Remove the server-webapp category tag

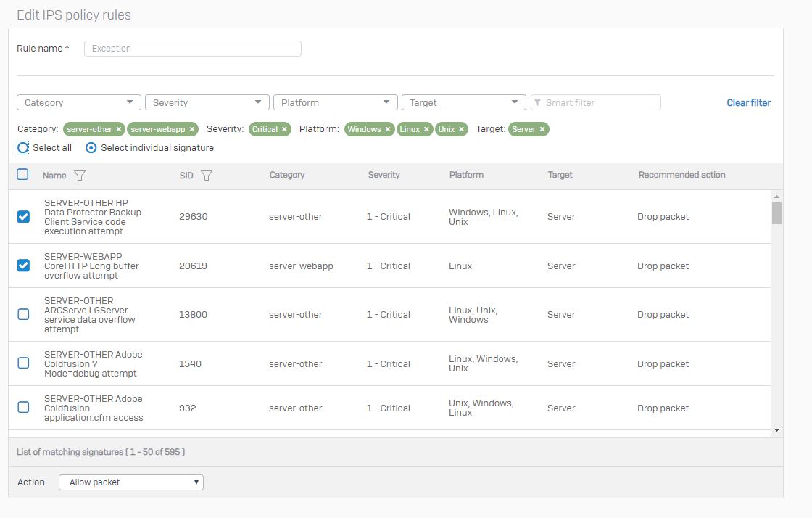click(x=191, y=129)
